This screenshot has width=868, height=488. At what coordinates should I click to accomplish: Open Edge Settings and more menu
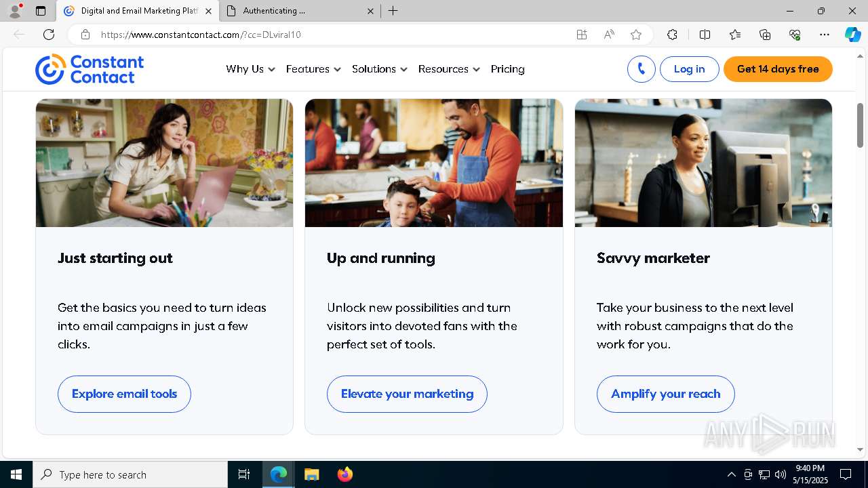tap(825, 35)
